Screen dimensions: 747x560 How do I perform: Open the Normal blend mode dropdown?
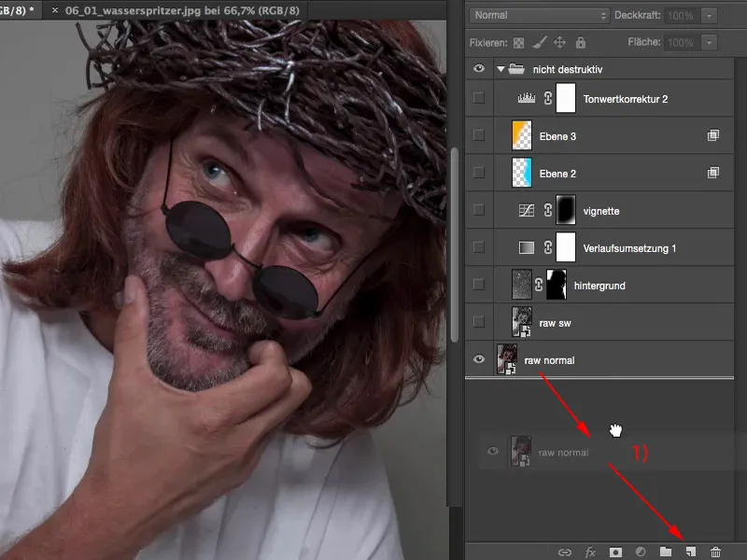[540, 15]
